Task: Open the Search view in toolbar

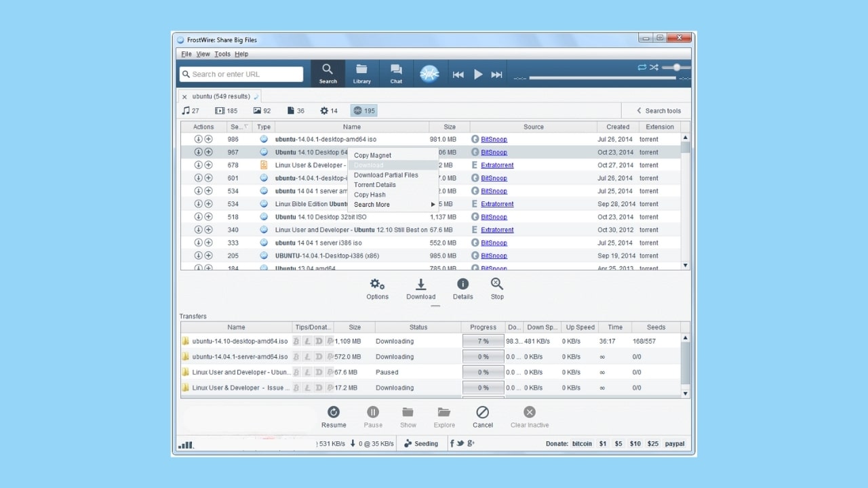Action: (x=328, y=73)
